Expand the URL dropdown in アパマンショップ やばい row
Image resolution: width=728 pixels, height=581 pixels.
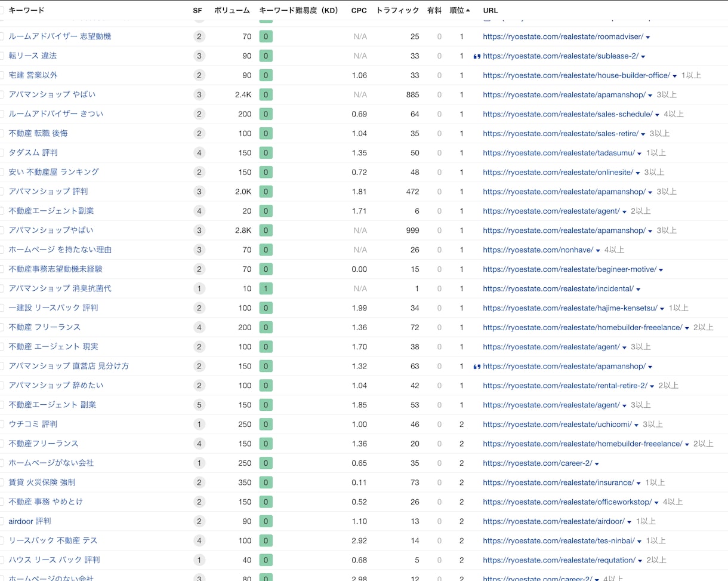pyautogui.click(x=650, y=95)
